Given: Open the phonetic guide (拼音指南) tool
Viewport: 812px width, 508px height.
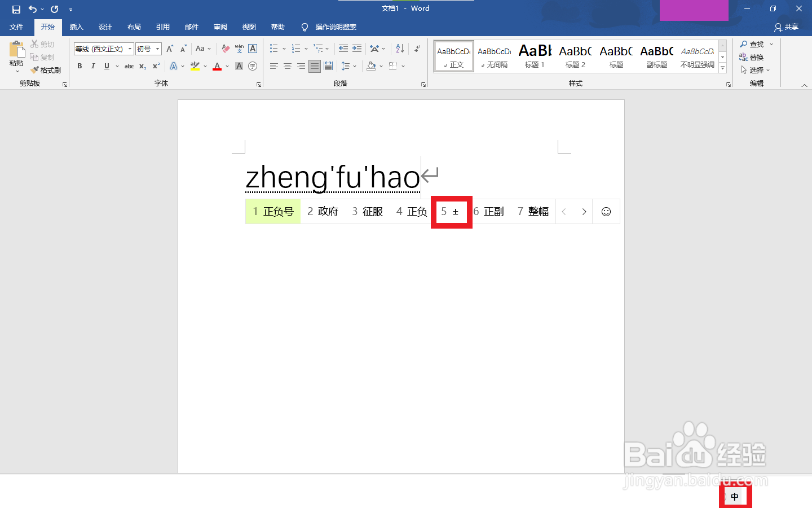Looking at the screenshot, I should coord(239,48).
